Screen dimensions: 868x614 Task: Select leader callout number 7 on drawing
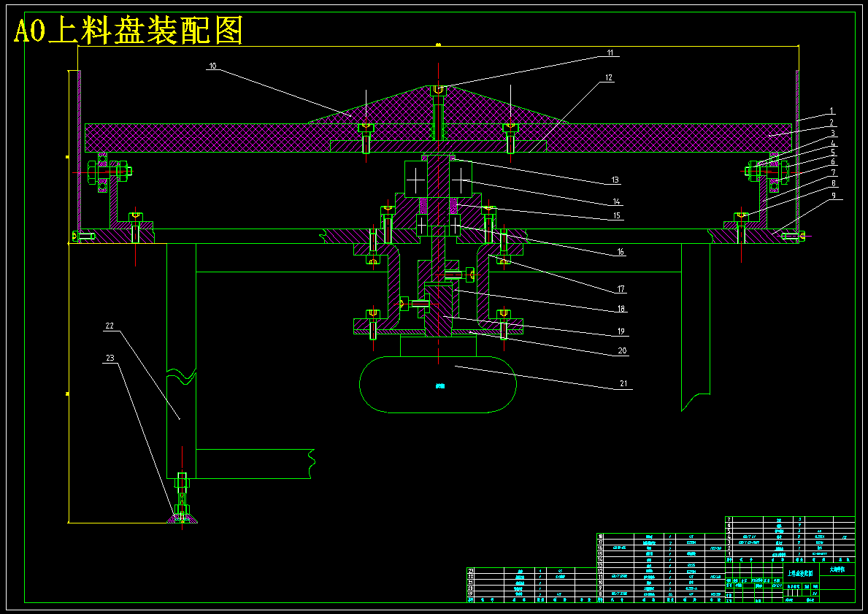tap(831, 172)
